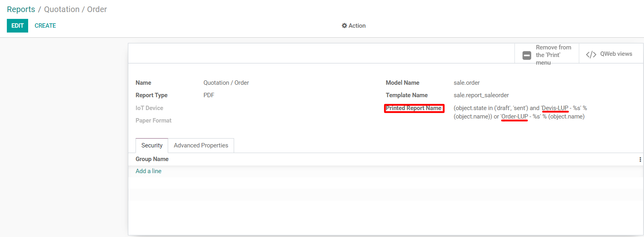Screen dimensions: 644x237
Task: Click the IoT Device field label
Action: 149,108
